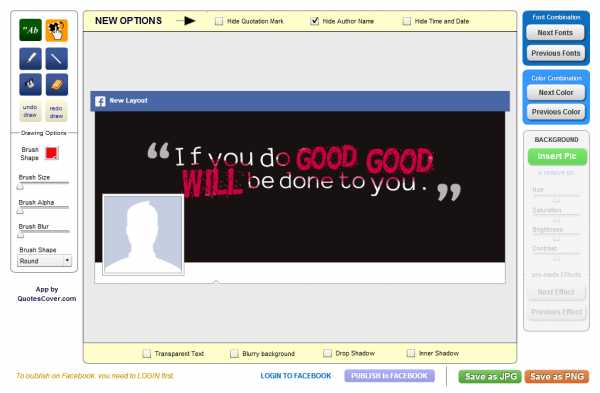The height and width of the screenshot is (393, 600).
Task: Click the undo draw button
Action: click(x=30, y=111)
